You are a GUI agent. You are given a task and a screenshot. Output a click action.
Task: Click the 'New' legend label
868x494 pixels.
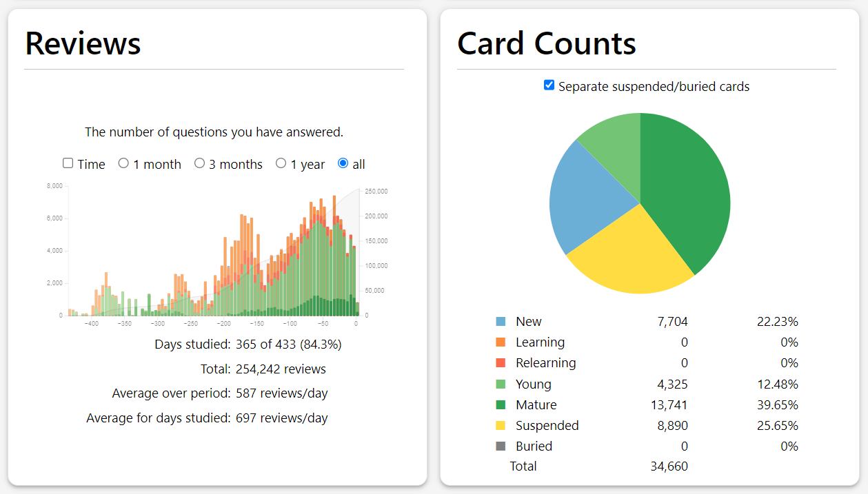529,322
